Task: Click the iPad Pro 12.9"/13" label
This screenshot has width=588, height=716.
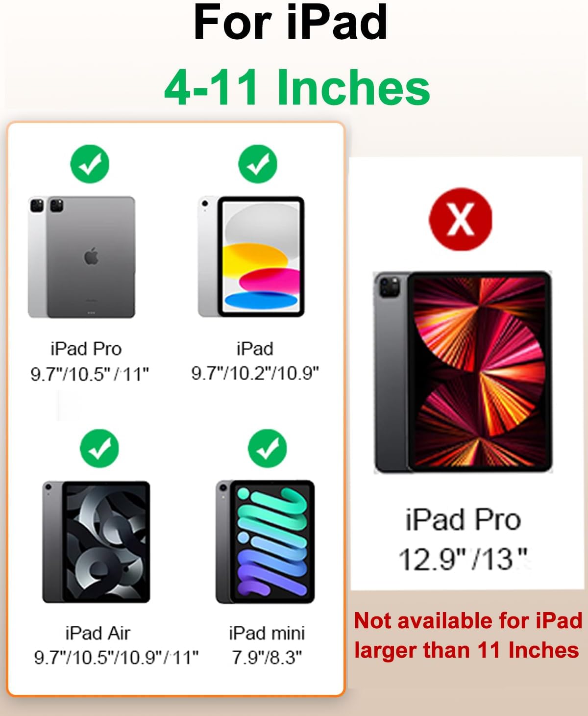Action: pos(463,539)
